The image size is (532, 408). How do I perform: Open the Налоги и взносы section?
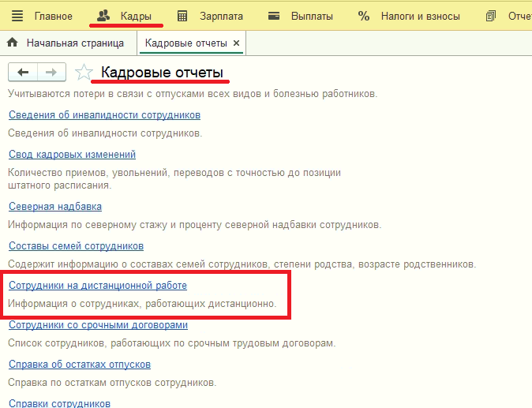pos(421,17)
